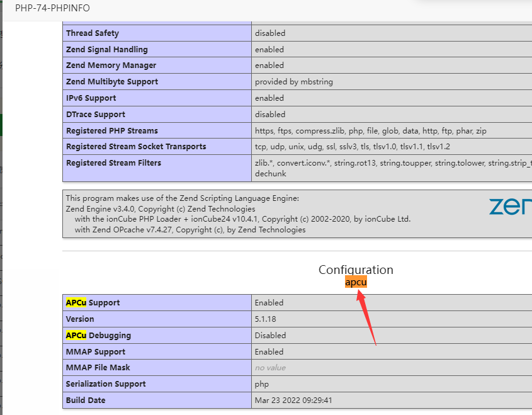Click the Thread Safety value disabled

click(270, 33)
